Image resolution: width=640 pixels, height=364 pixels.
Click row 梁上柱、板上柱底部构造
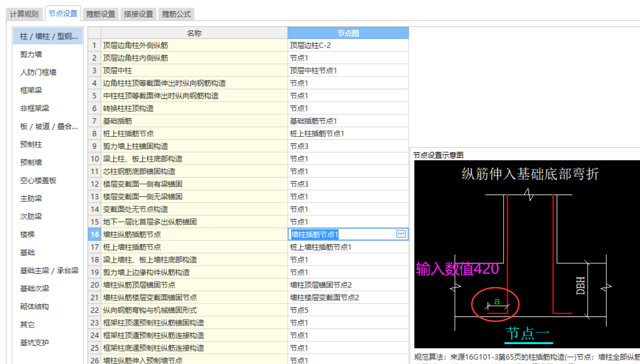tap(194, 159)
